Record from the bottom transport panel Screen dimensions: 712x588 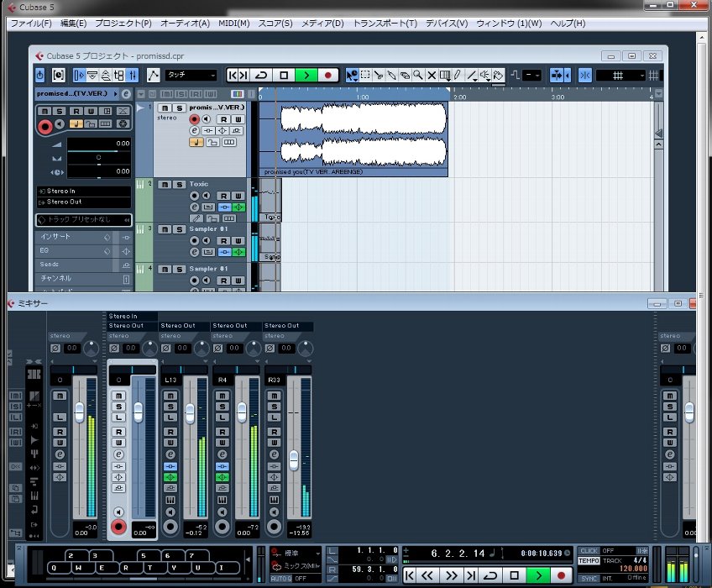tap(561, 575)
